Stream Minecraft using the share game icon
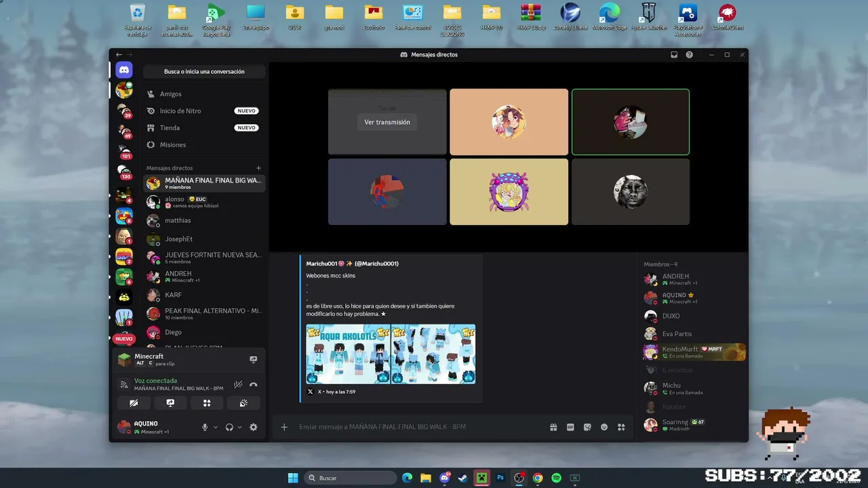 pos(254,359)
